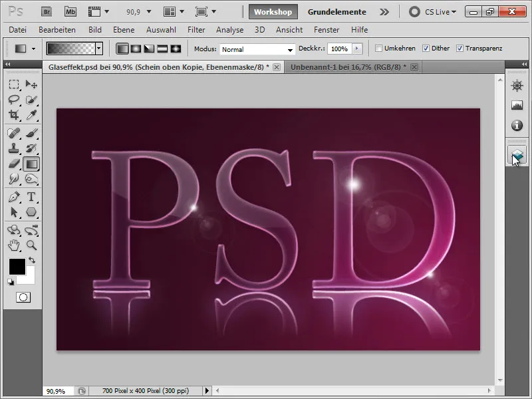
Task: Select the Healing Brush tool
Action: pyautogui.click(x=14, y=133)
